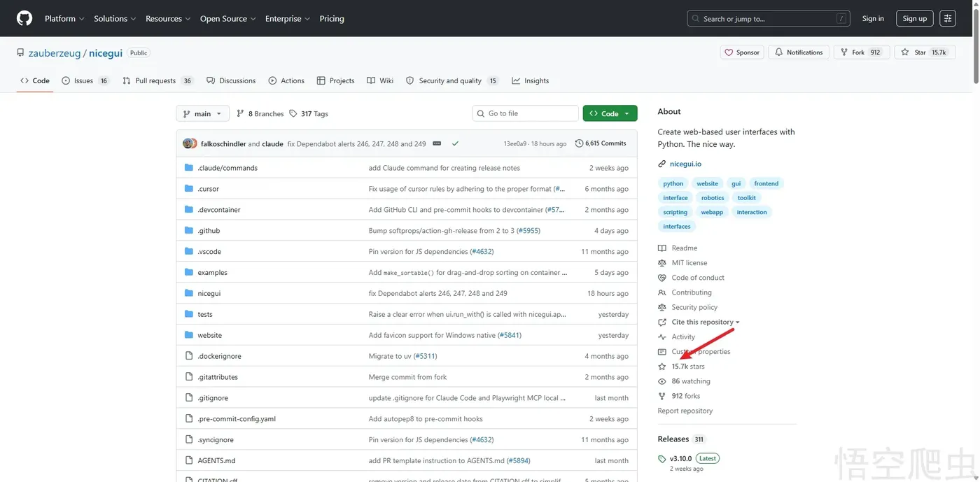Select the Code tab
This screenshot has height=482, width=980.
pyautogui.click(x=35, y=81)
